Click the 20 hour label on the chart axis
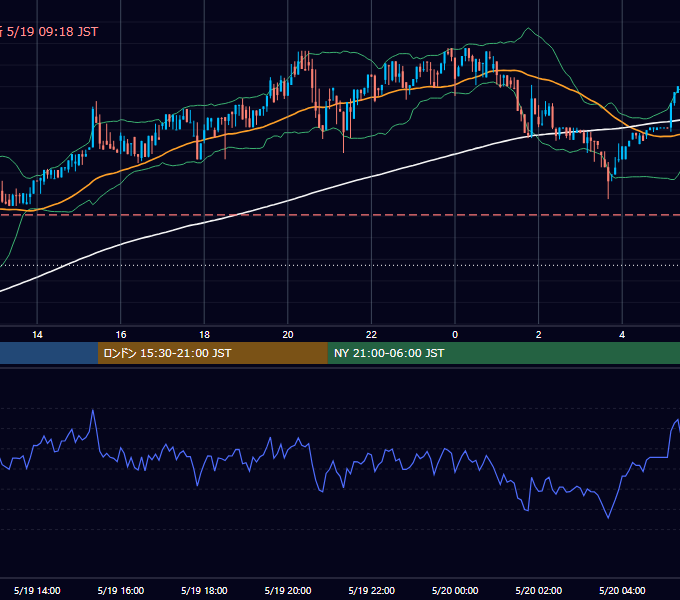The width and height of the screenshot is (680, 600). pyautogui.click(x=288, y=335)
